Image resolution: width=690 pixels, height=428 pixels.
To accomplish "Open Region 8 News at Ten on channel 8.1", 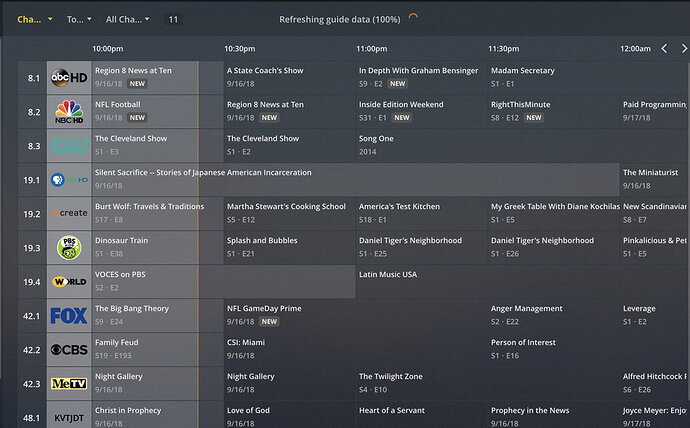I will coord(158,78).
